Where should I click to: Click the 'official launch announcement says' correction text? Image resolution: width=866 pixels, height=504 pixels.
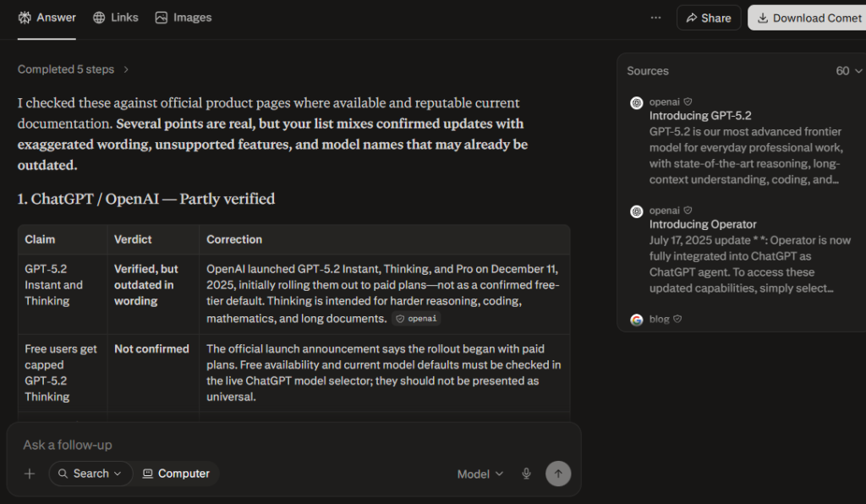pyautogui.click(x=384, y=373)
